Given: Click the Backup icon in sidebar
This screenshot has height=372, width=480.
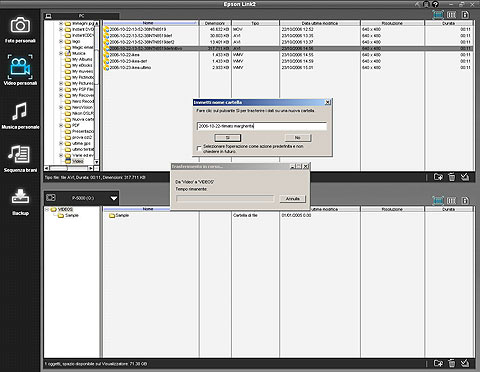Looking at the screenshot, I should [x=20, y=196].
